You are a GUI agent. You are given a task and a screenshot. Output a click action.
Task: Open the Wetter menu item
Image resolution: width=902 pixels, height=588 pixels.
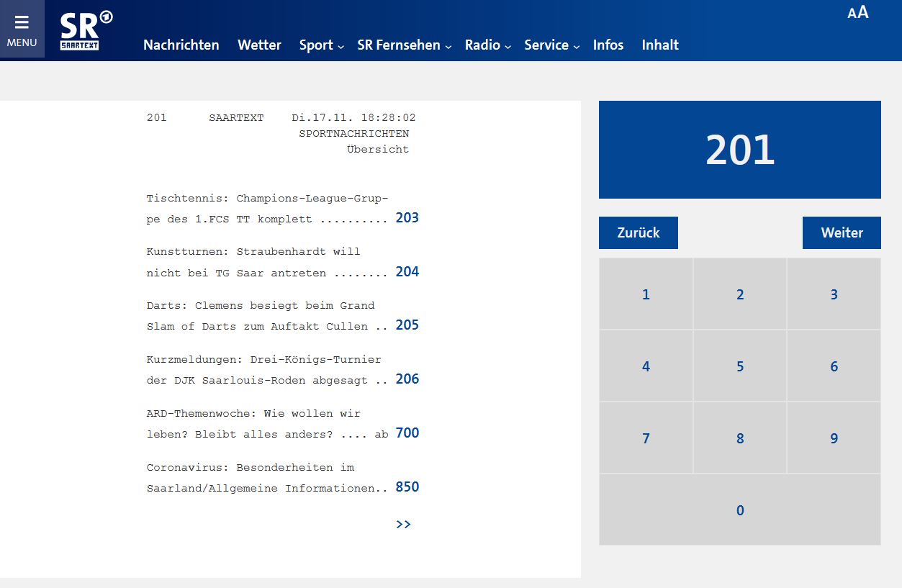259,45
